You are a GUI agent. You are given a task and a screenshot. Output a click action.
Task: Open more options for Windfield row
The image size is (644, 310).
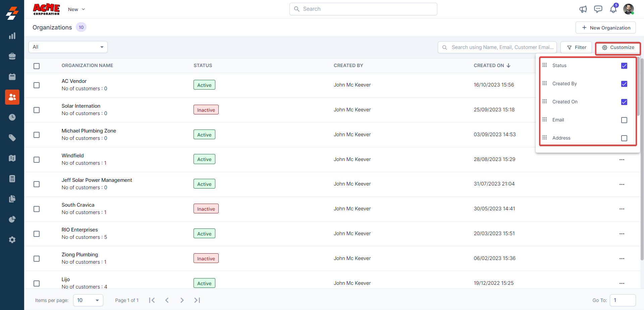click(x=622, y=160)
